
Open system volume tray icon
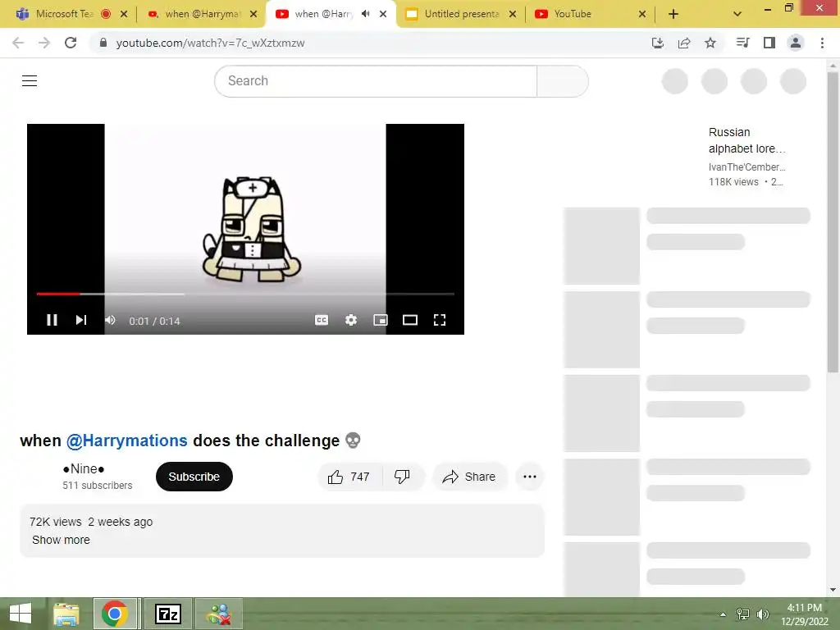(763, 614)
